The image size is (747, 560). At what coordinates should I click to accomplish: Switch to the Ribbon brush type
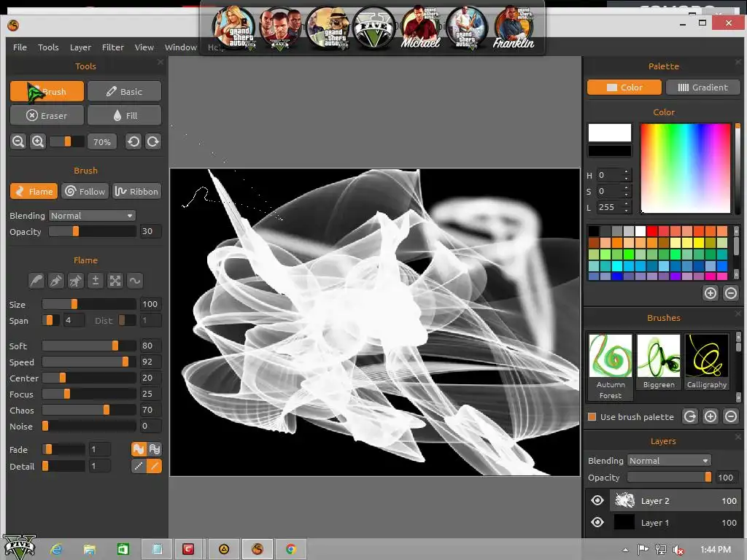pyautogui.click(x=136, y=192)
